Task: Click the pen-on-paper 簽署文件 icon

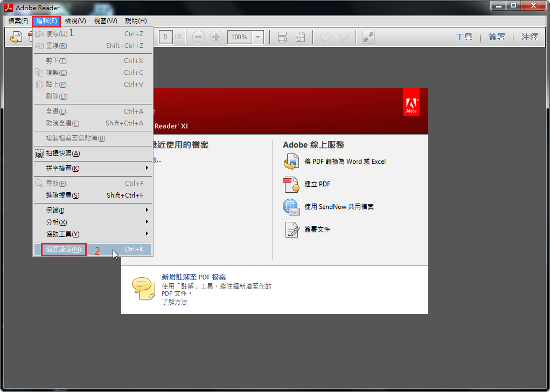Action: [x=292, y=230]
